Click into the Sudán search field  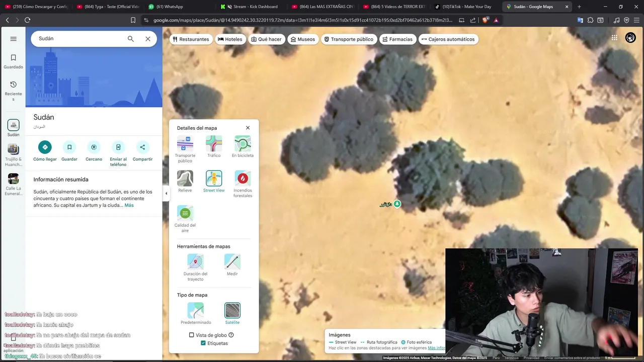[x=79, y=39]
